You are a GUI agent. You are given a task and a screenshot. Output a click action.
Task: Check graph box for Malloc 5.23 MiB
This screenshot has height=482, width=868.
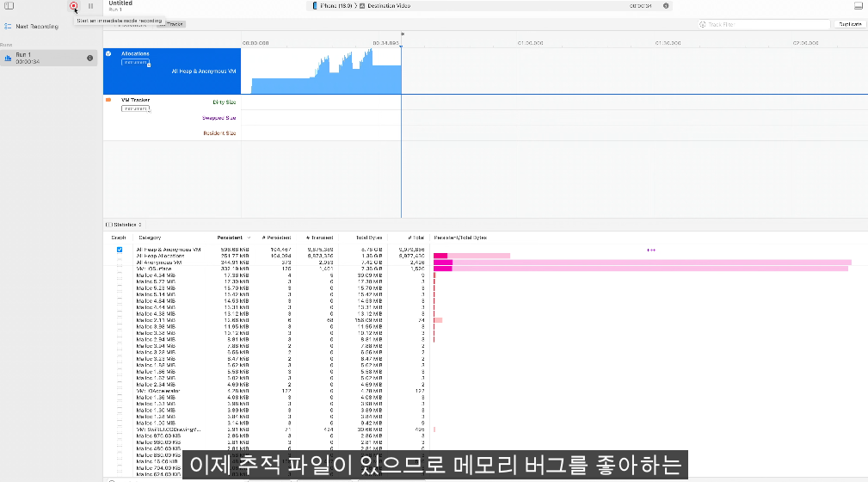tap(120, 288)
